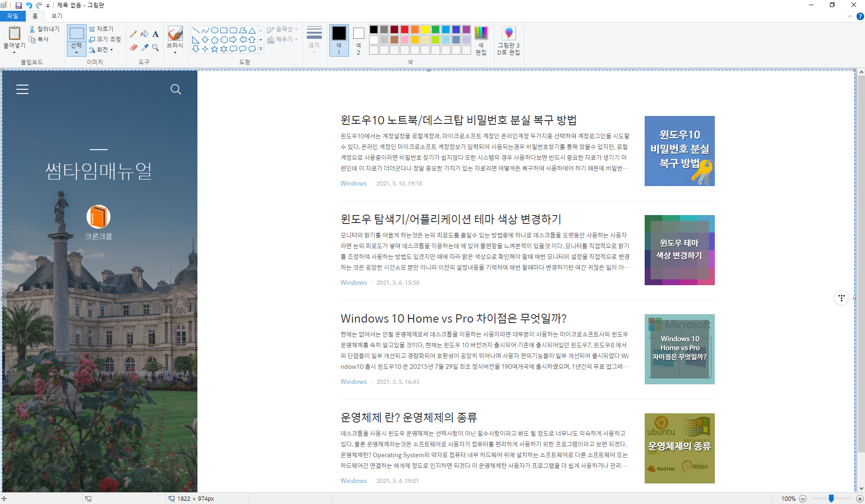
Task: Open the 윤곽선 (Outline) dropdown
Action: 283,29
